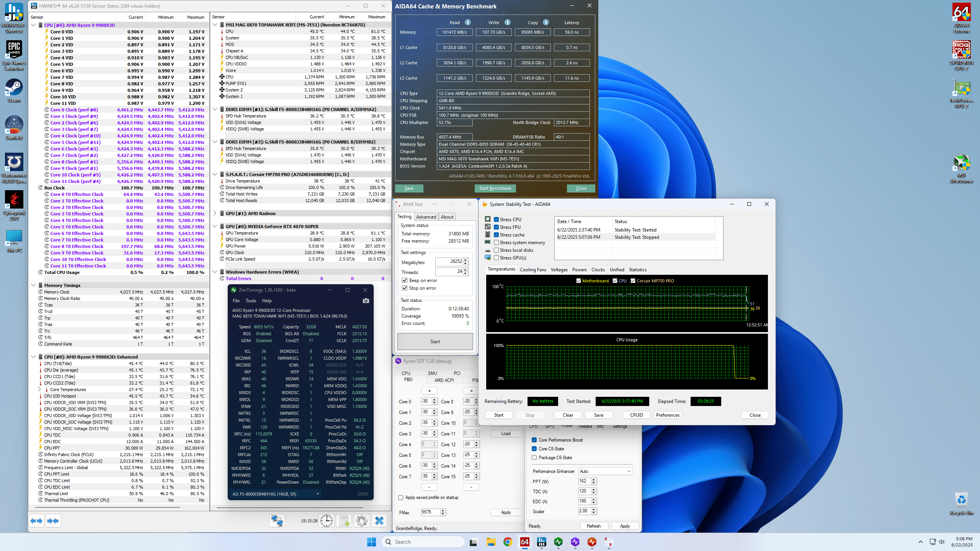
Task: Enable Stress system memory checkbox
Action: [496, 243]
